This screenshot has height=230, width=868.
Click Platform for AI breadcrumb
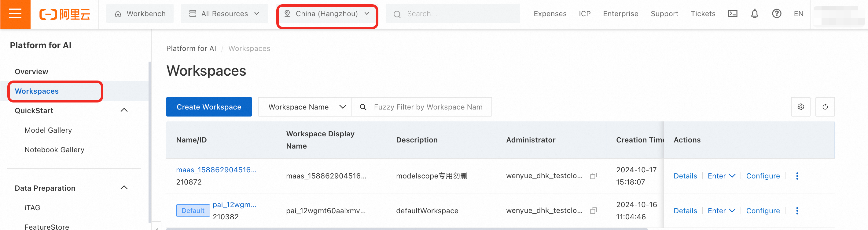191,49
